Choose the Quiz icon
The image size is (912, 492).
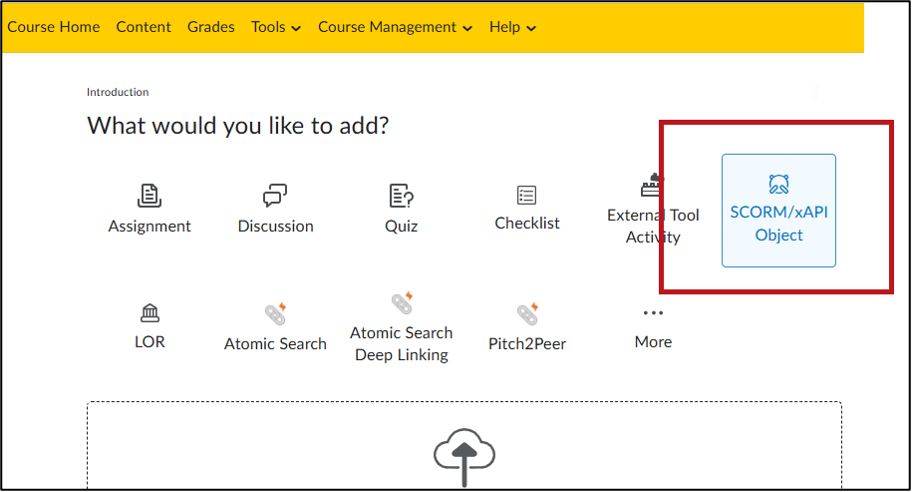tap(401, 195)
